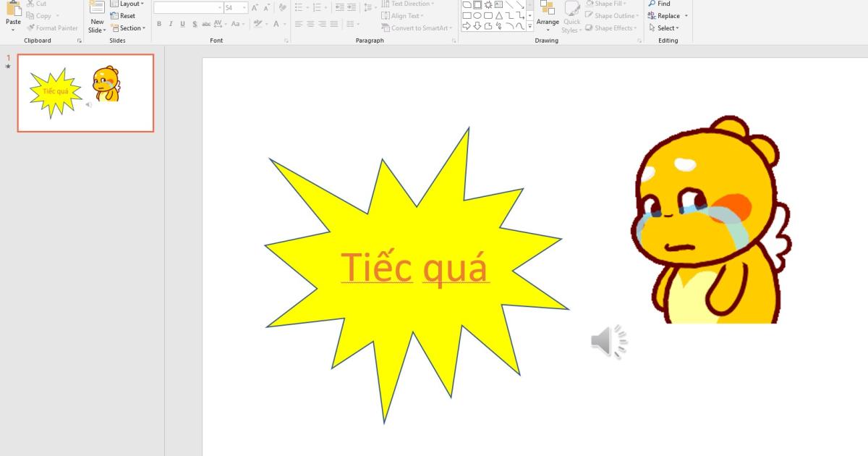868x456 pixels.
Task: Insert a New Slide
Action: 97,17
